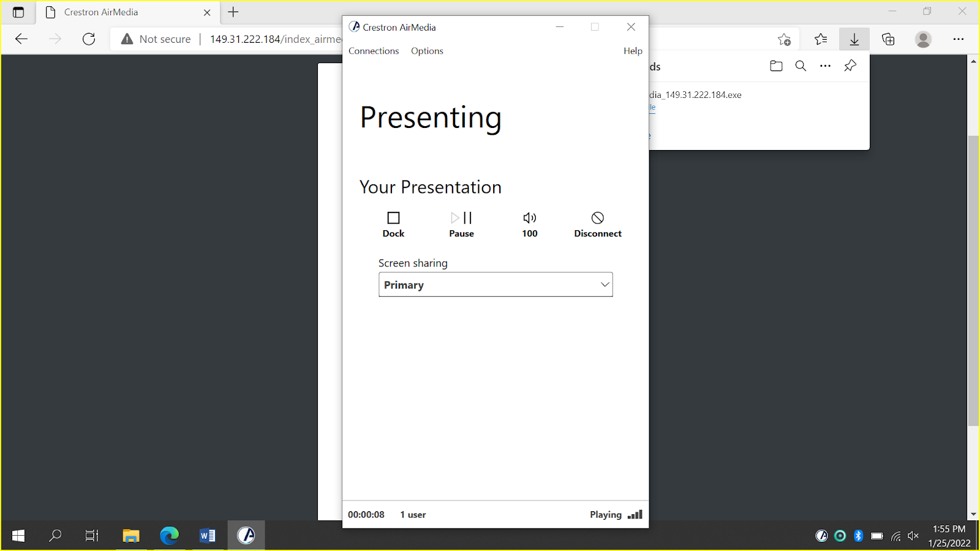Image resolution: width=980 pixels, height=551 pixels.
Task: Disconnect from the AirMedia session
Action: click(x=598, y=224)
